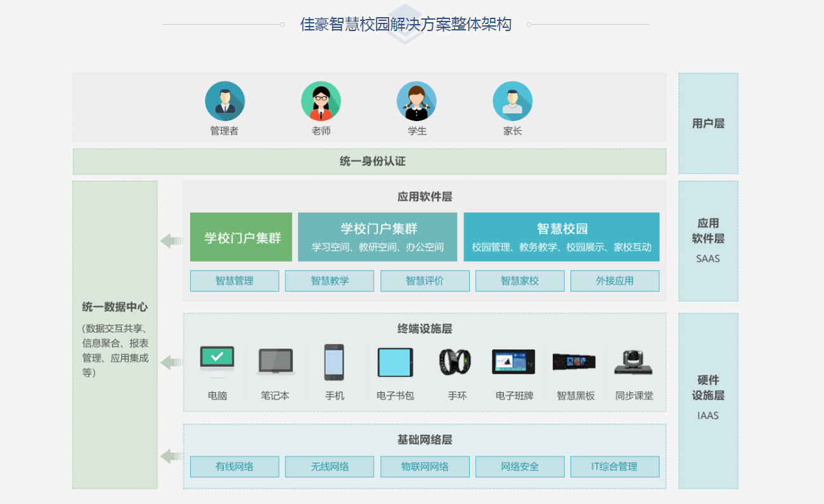Click the 管理者 avatar icon
The width and height of the screenshot is (824, 504).
pos(224,101)
